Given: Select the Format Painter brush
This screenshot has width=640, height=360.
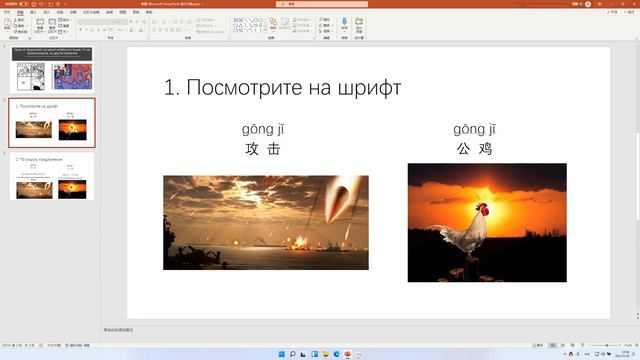Looking at the screenshot, I should pyautogui.click(x=15, y=31).
